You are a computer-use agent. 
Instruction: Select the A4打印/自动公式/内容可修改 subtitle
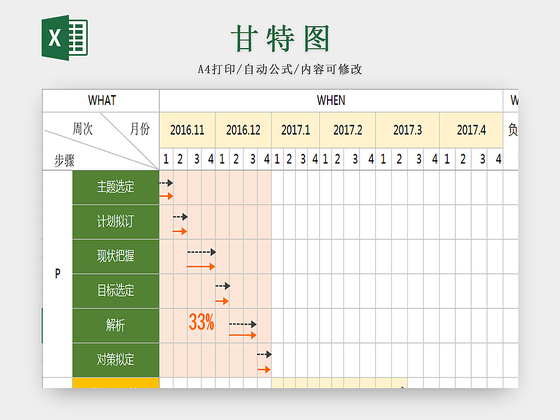pos(280,69)
